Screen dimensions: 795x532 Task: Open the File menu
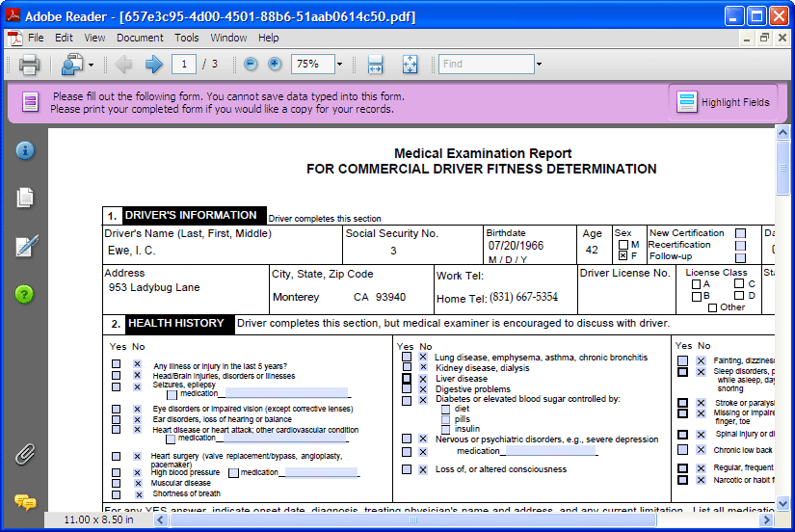[x=36, y=38]
